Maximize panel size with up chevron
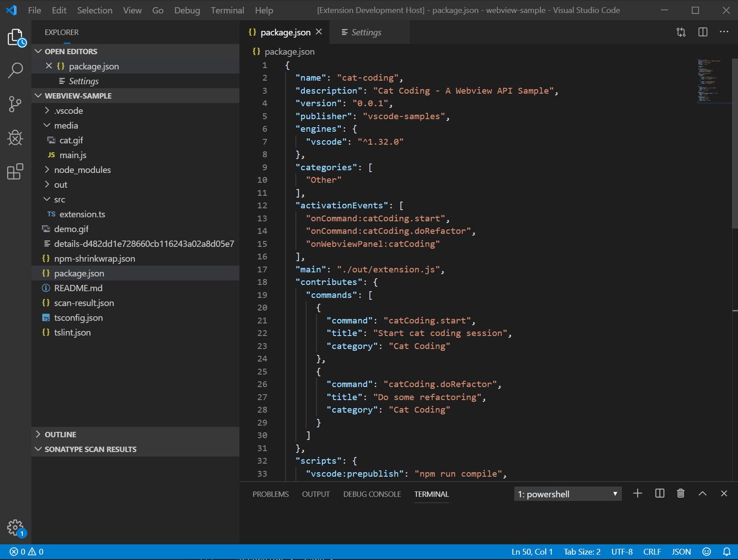 tap(703, 494)
